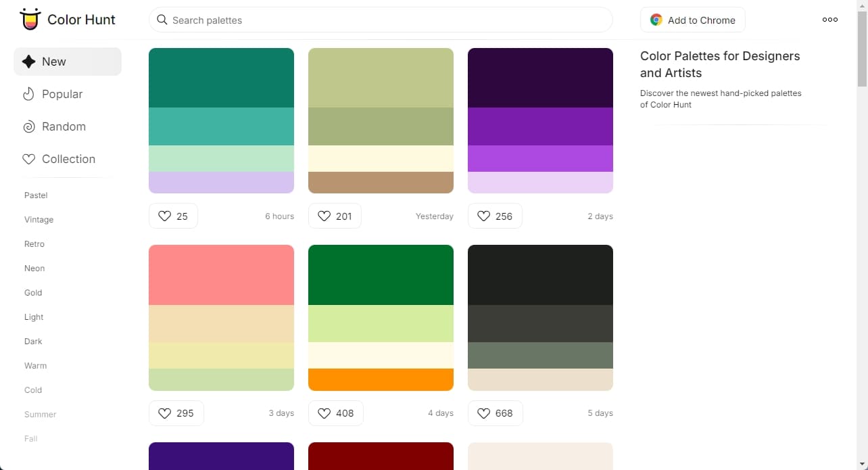The image size is (868, 470).
Task: Open the three-dots more menu
Action: click(830, 20)
